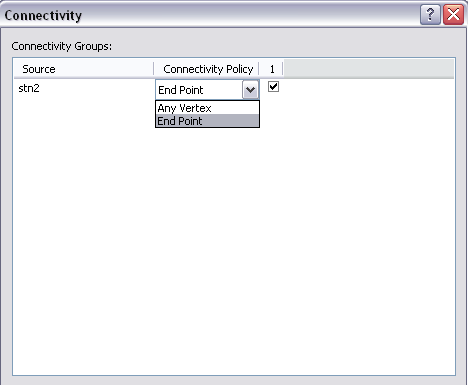Open the Connectivity Policy dropdown arrow
This screenshot has height=385, width=468.
pyautogui.click(x=250, y=90)
